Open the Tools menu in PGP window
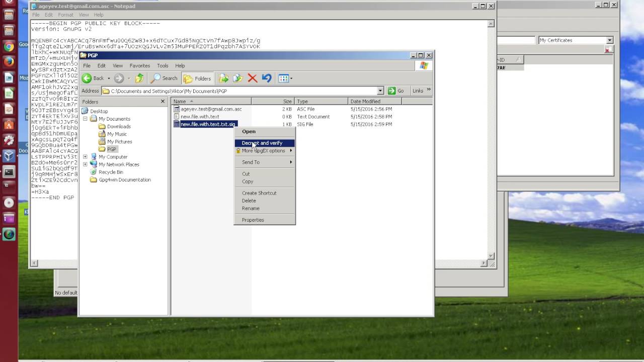 (163, 66)
